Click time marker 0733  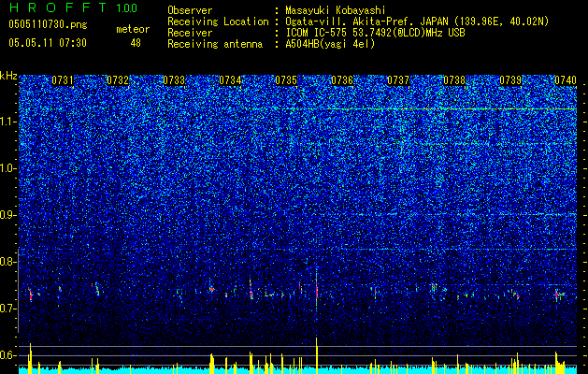pyautogui.click(x=174, y=80)
